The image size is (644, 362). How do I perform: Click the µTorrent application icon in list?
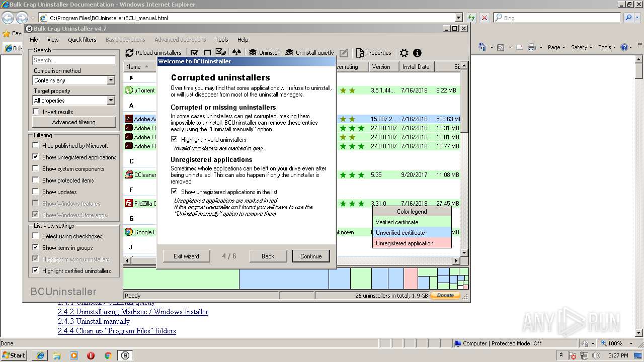(129, 90)
